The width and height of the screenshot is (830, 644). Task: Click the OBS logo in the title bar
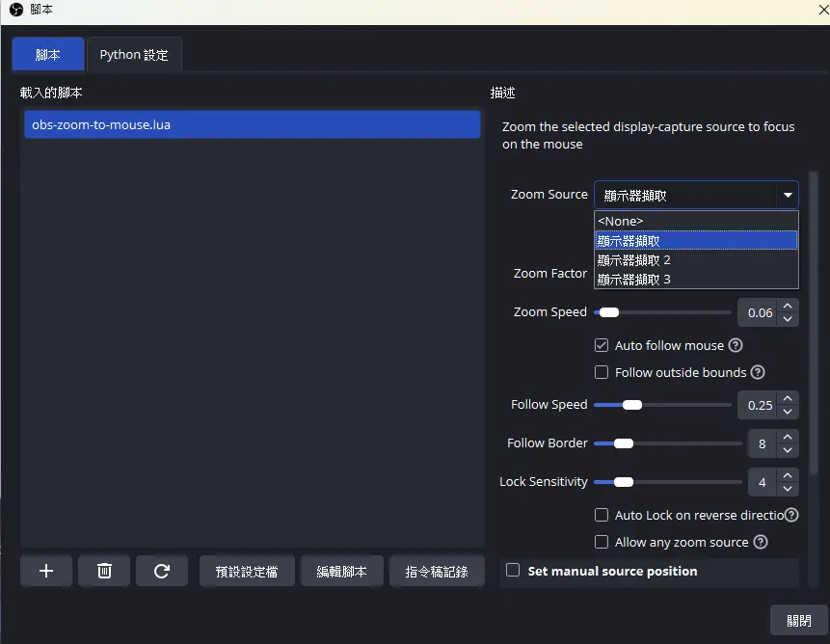(16, 10)
